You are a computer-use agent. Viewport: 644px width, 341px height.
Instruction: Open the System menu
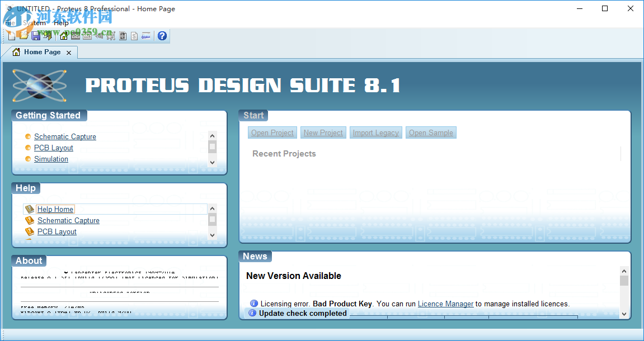35,23
